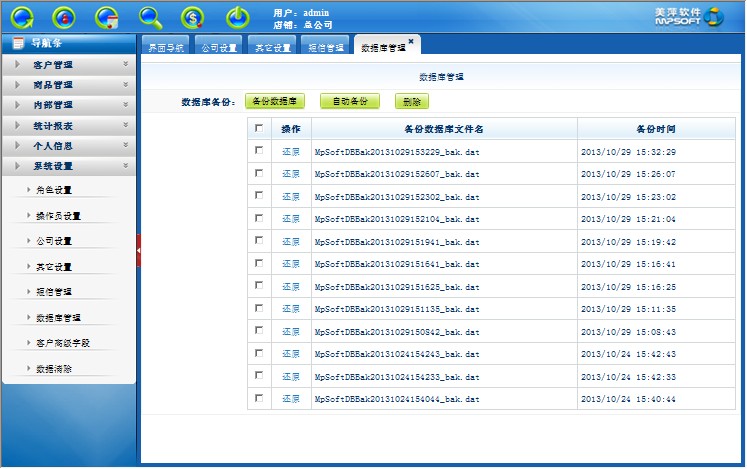Open 数据清除 in the sidebar menu
Image resolution: width=747 pixels, height=469 pixels.
pos(54,369)
